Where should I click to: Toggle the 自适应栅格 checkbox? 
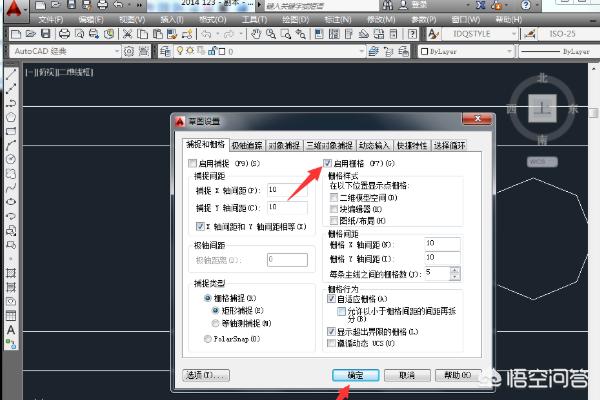point(333,298)
